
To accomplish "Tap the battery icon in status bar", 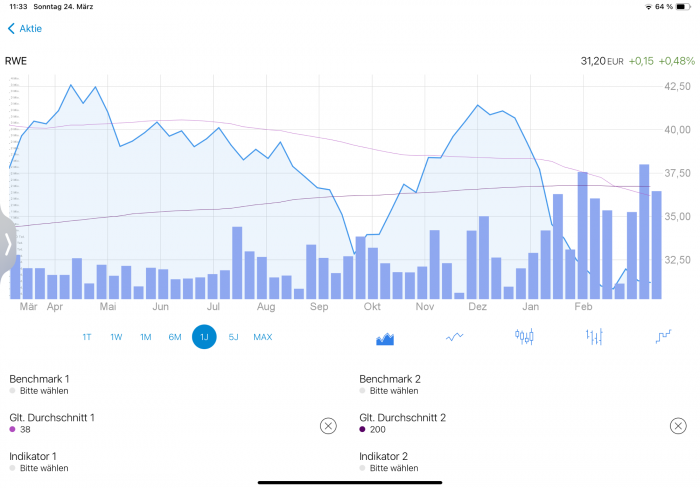I will [683, 7].
